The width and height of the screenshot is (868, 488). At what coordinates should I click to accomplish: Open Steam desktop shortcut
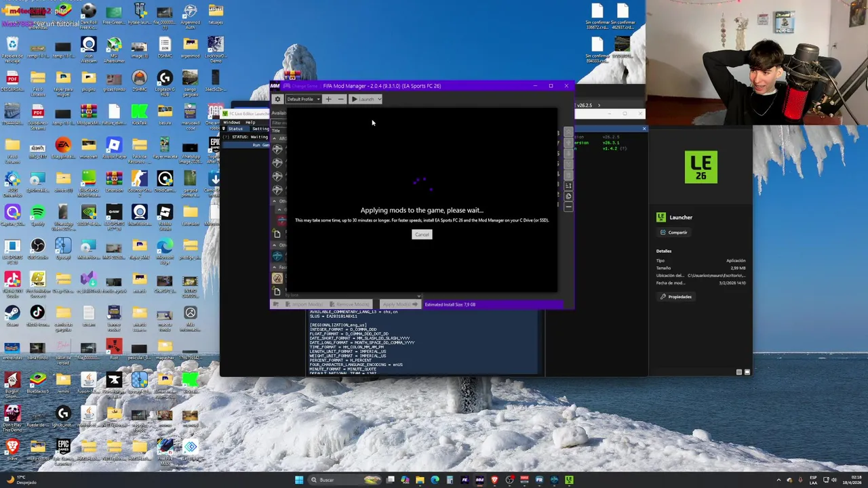click(12, 316)
